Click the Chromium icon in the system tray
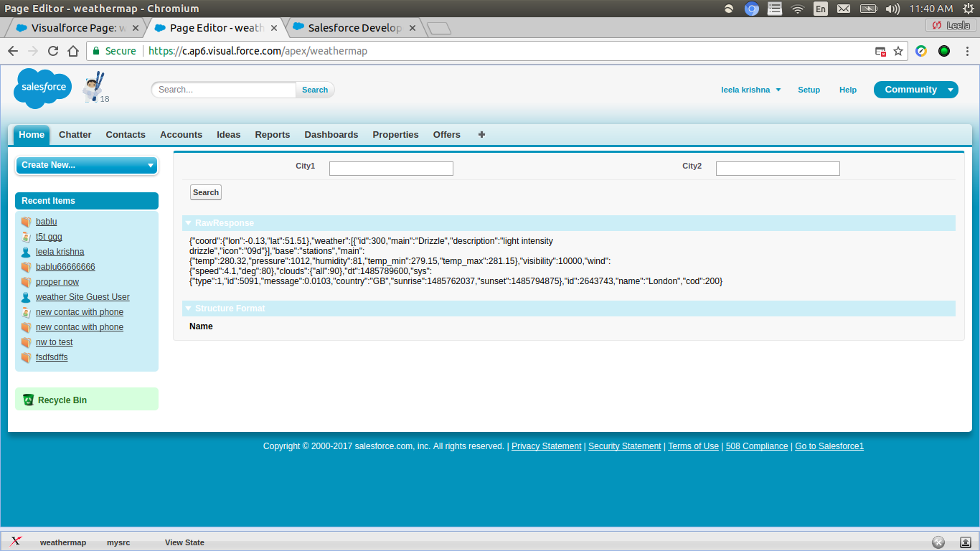This screenshot has height=551, width=980. click(752, 9)
